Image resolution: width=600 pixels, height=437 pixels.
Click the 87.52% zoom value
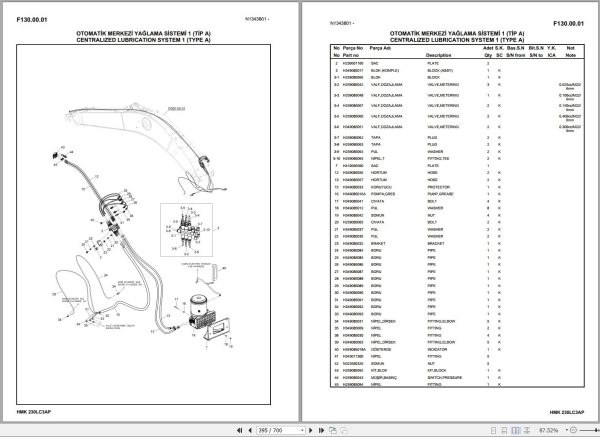(548, 430)
